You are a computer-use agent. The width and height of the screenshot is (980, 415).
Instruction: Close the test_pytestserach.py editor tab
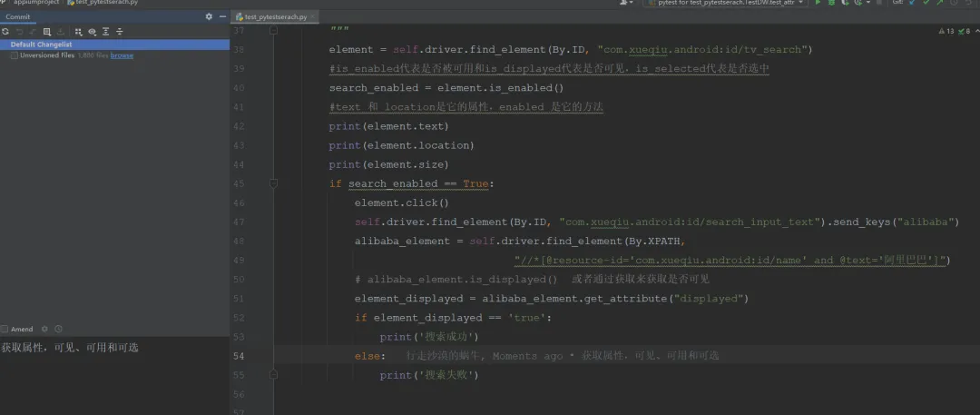313,17
